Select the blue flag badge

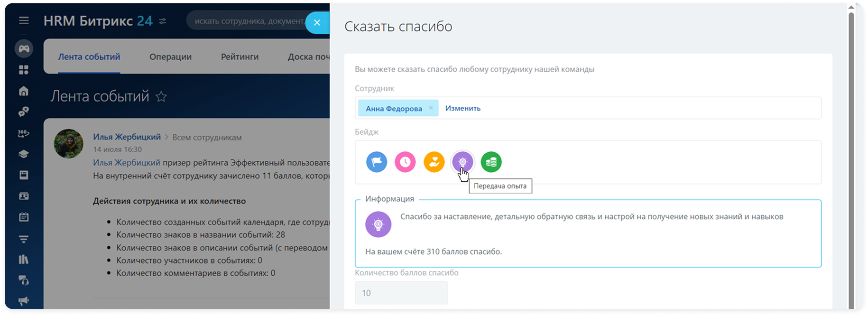pyautogui.click(x=377, y=162)
